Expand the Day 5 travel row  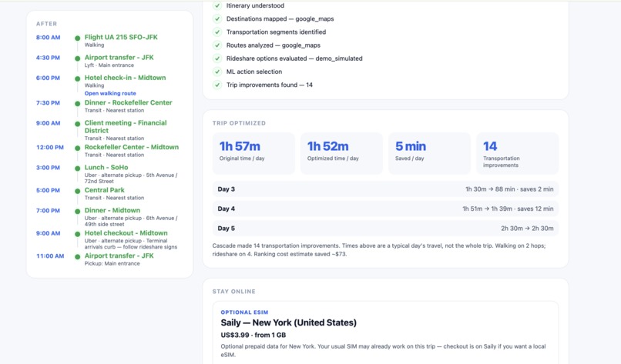coord(385,229)
